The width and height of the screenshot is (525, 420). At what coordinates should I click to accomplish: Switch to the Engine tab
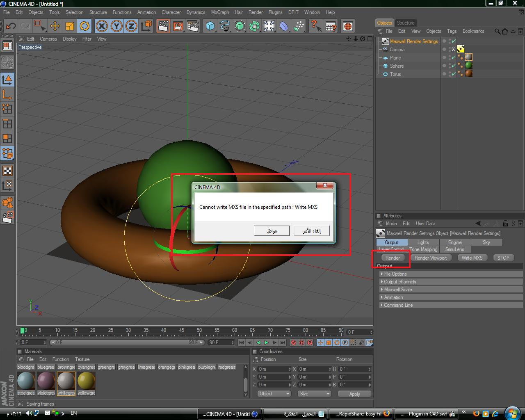tap(454, 242)
